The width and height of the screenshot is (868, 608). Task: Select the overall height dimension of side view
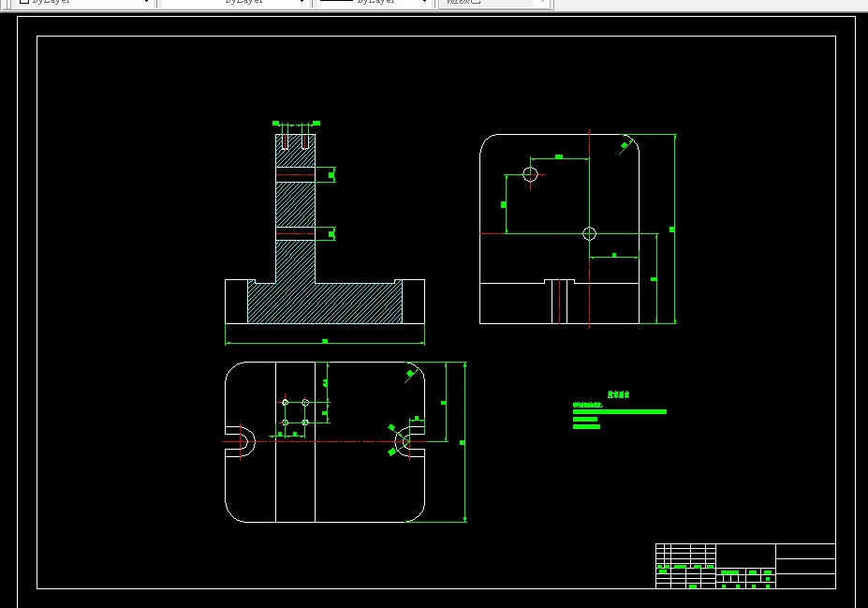pyautogui.click(x=672, y=230)
